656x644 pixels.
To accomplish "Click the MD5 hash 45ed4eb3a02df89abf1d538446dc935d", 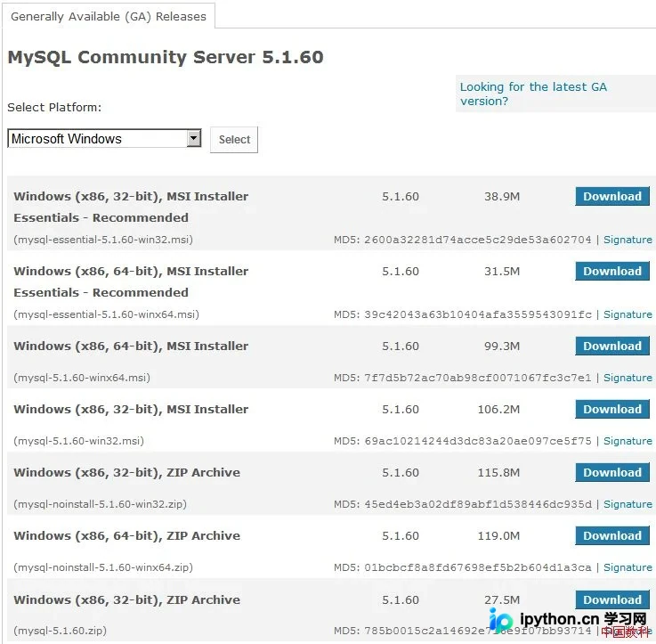I will point(478,504).
